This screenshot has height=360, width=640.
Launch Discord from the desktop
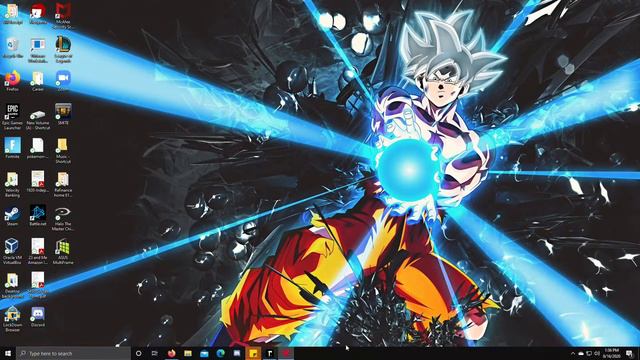(38, 317)
